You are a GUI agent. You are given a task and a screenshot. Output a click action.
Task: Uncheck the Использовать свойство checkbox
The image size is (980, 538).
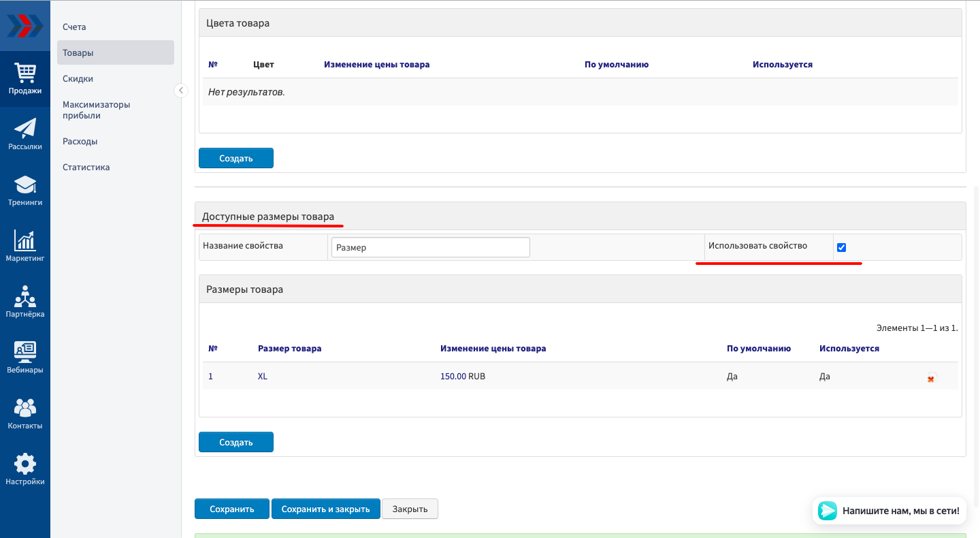tap(841, 247)
